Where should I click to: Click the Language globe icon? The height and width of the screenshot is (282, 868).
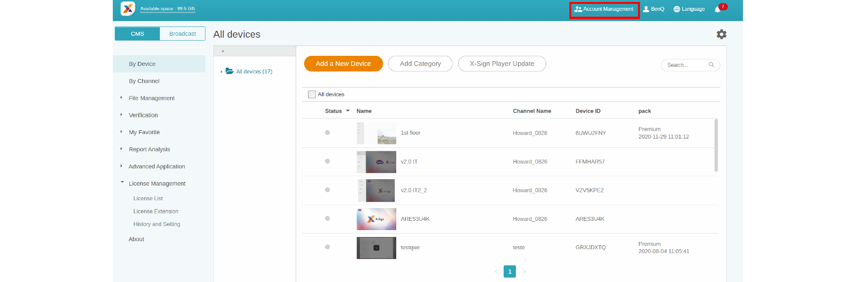point(677,9)
